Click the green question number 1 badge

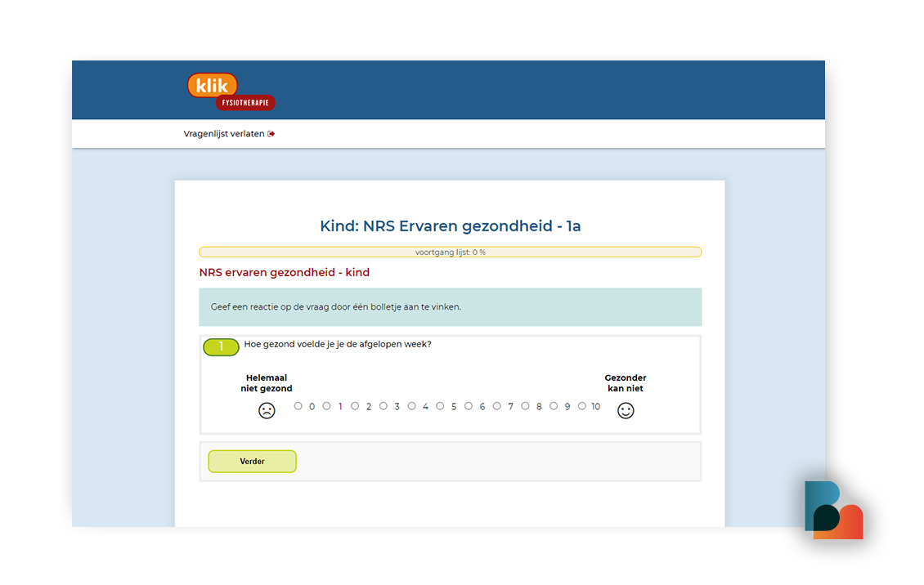pos(221,346)
